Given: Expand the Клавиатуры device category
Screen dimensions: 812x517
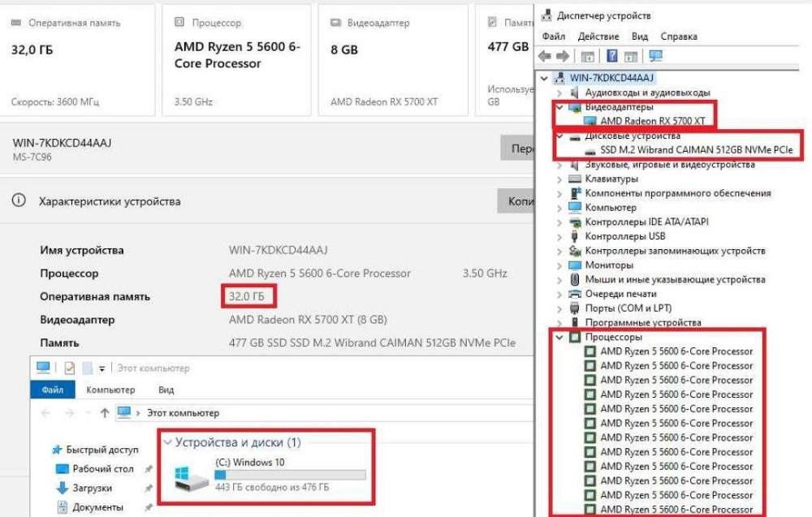Looking at the screenshot, I should point(559,179).
